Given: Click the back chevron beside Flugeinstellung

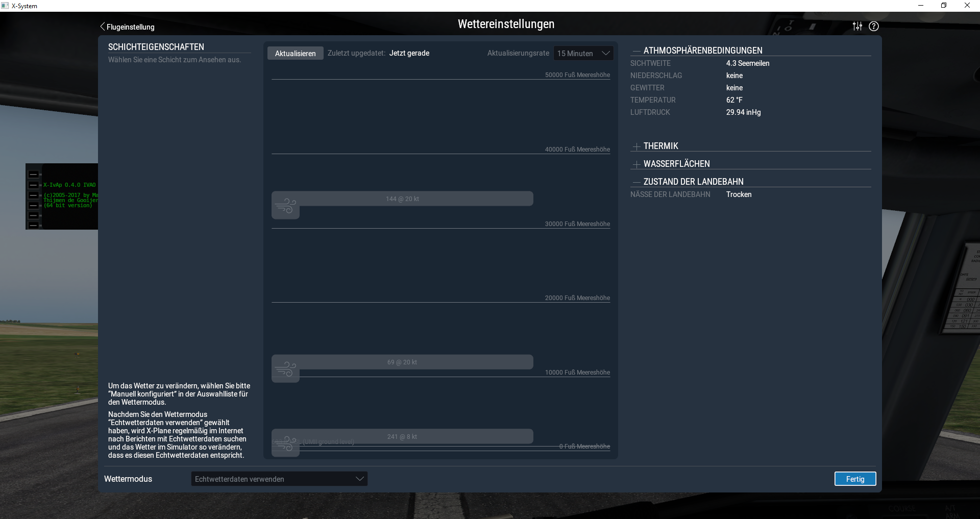Looking at the screenshot, I should click(103, 27).
